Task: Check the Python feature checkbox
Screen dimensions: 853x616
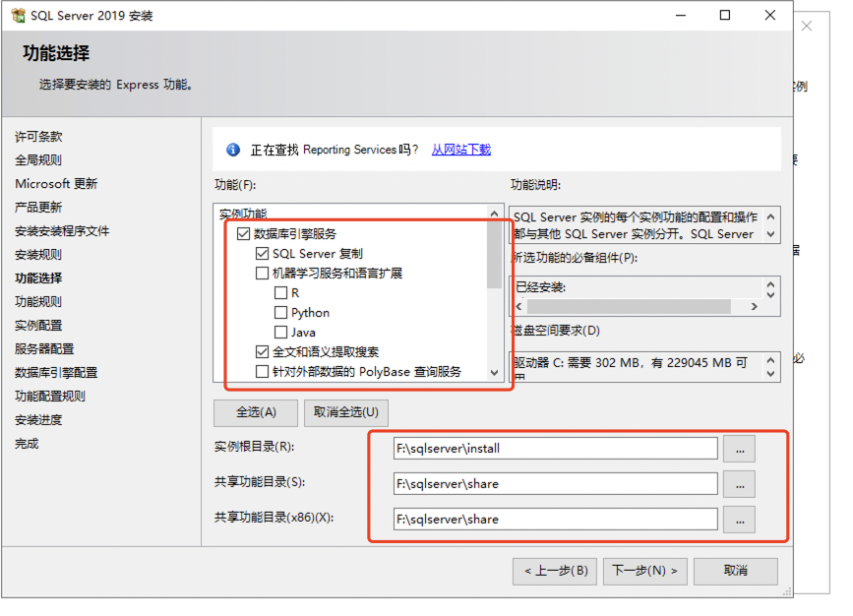Action: tap(281, 313)
